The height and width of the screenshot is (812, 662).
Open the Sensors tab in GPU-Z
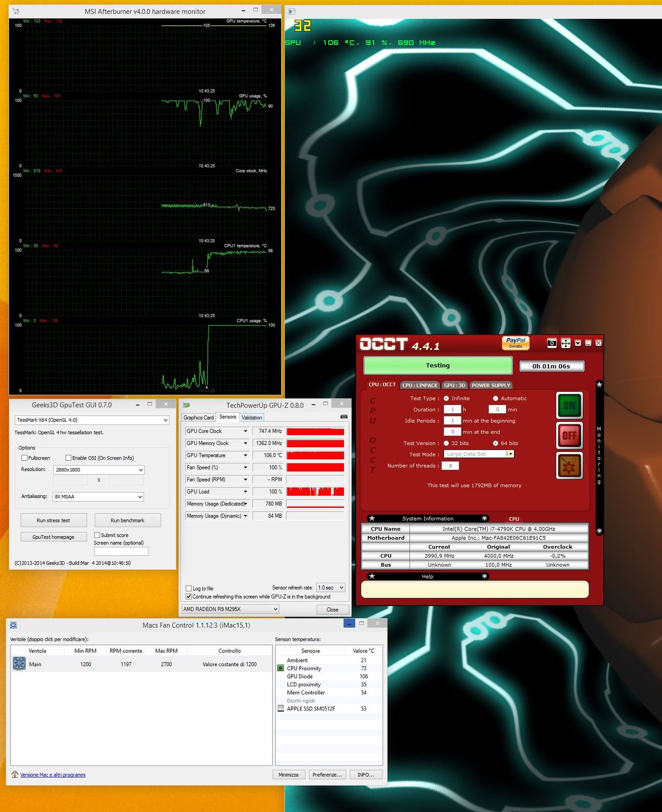tap(228, 417)
